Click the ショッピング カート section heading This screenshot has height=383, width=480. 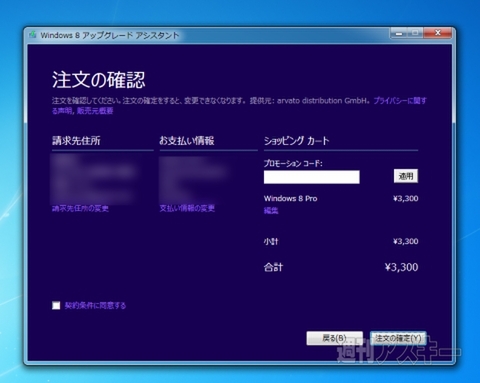pos(296,141)
